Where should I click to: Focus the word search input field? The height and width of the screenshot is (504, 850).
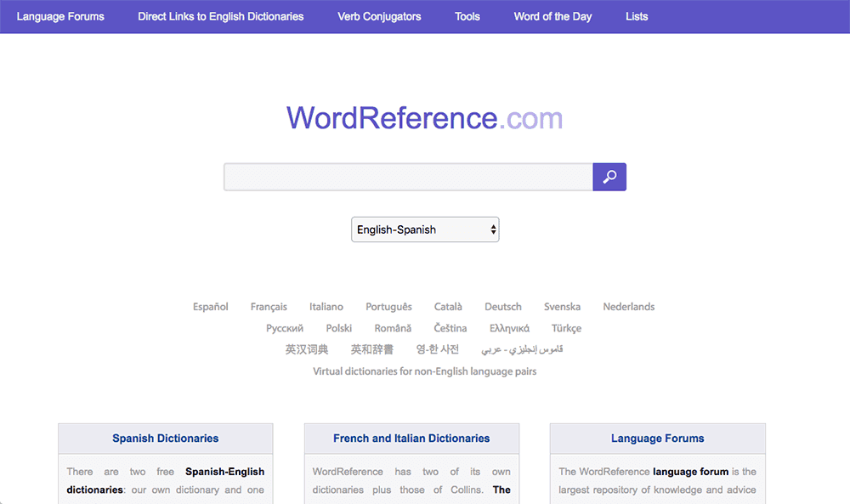408,177
